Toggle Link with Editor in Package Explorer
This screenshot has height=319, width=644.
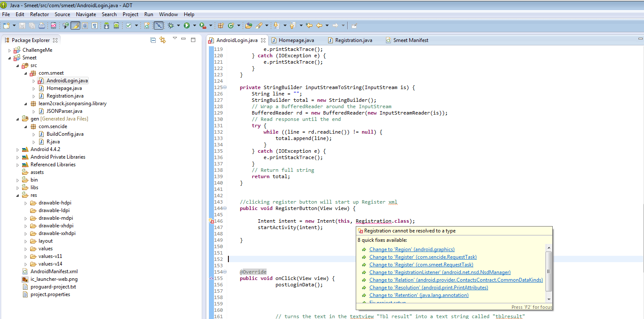[x=163, y=40]
